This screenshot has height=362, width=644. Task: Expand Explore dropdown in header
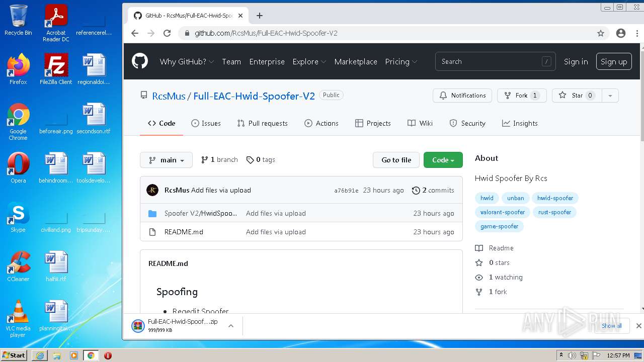click(309, 61)
